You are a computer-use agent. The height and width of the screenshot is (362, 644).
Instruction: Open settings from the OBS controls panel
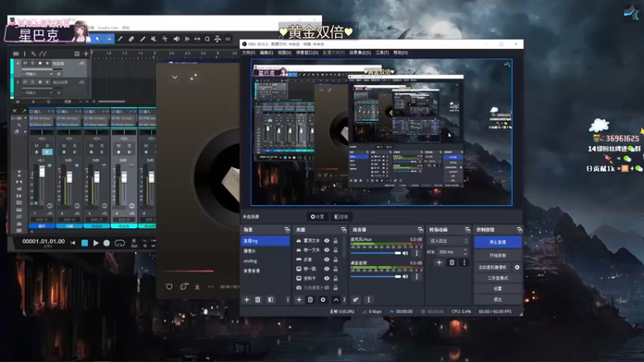(497, 289)
